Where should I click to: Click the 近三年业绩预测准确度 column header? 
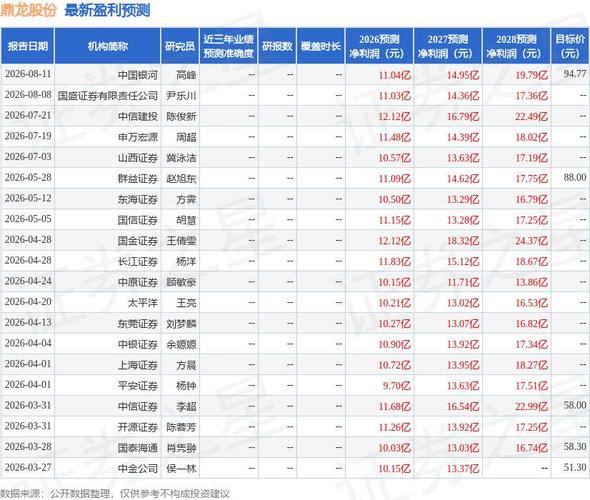click(x=228, y=46)
